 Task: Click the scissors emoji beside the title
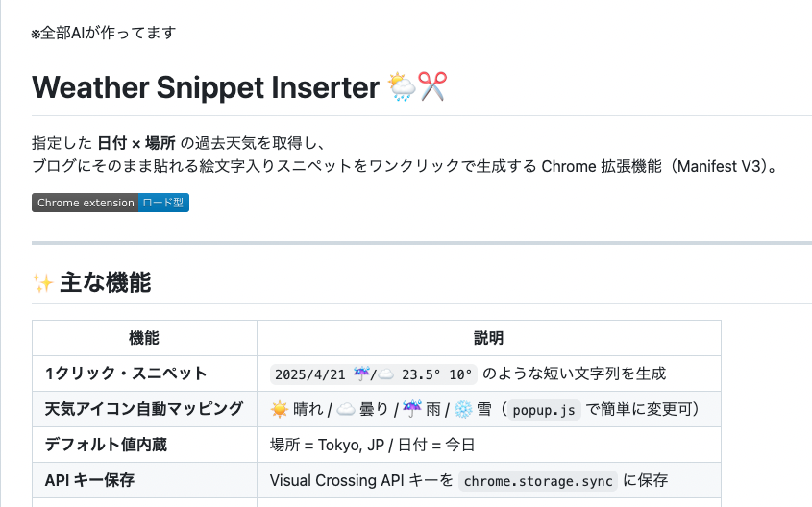432,86
